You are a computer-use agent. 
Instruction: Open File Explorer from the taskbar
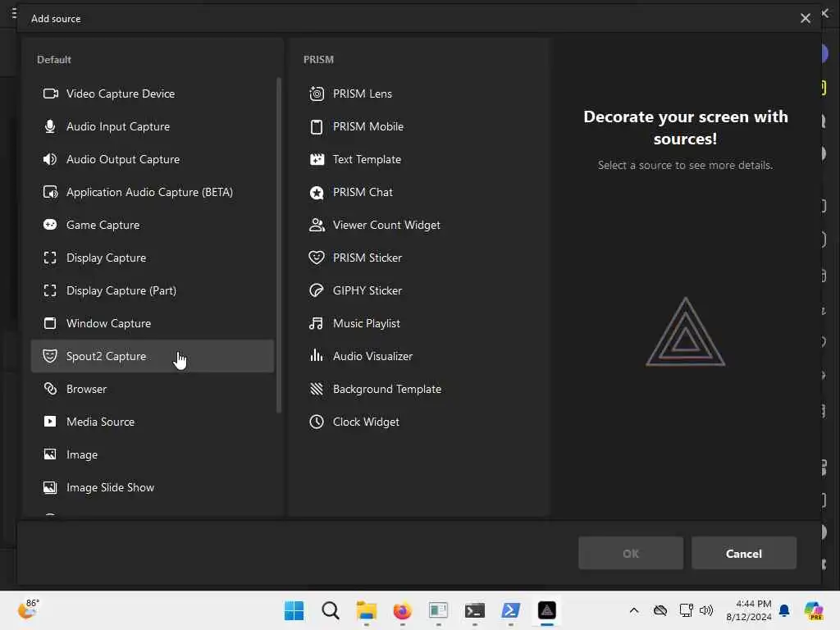coord(367,610)
